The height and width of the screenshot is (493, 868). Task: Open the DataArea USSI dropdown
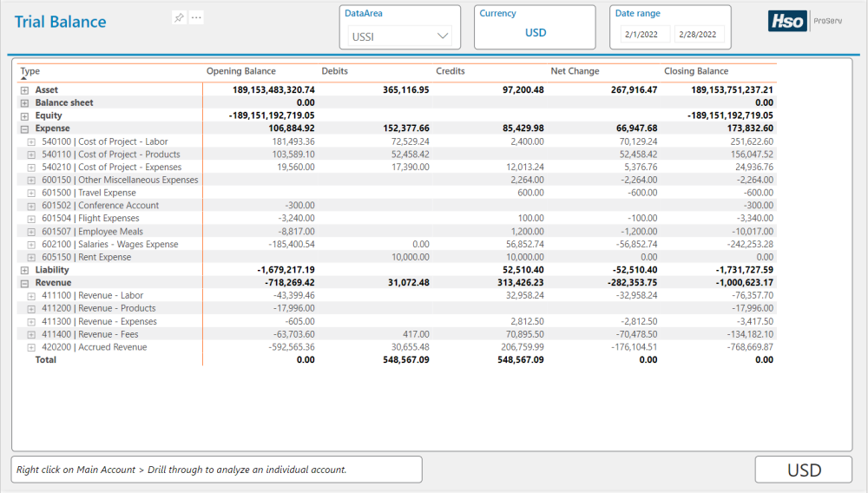399,36
